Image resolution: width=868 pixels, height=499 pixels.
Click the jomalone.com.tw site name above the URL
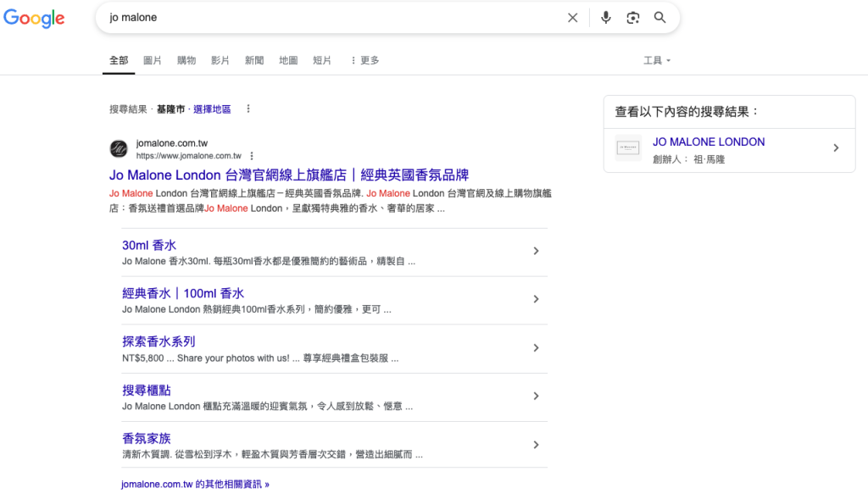tap(171, 143)
